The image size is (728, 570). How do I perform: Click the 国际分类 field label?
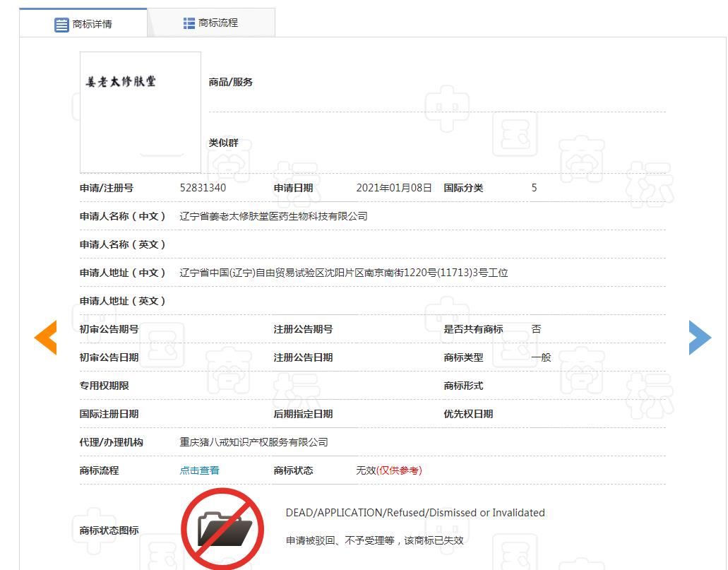pyautogui.click(x=463, y=188)
